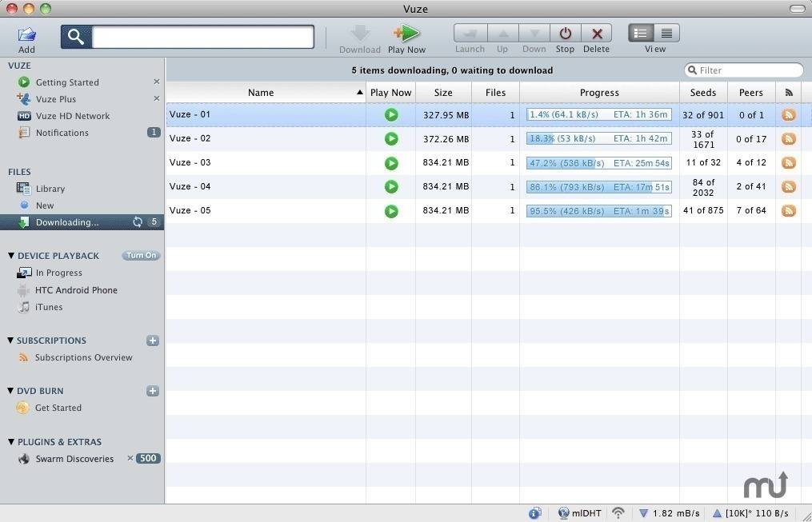Play Vuze - 04 with green button

click(x=391, y=187)
